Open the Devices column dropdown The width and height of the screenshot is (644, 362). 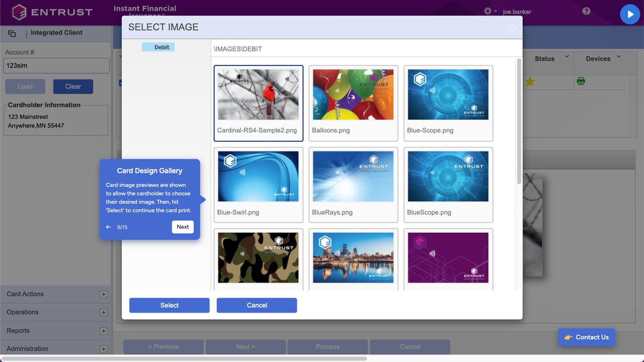[619, 57]
